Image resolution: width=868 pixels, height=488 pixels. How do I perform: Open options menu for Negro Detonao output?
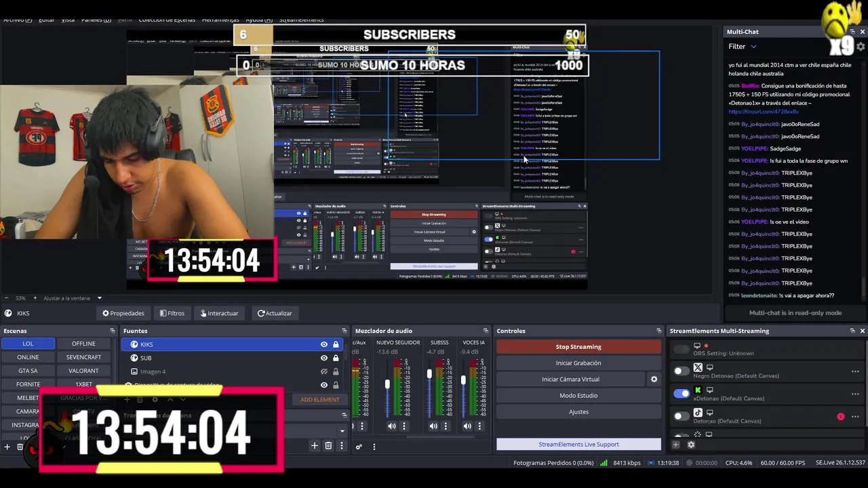pyautogui.click(x=855, y=371)
